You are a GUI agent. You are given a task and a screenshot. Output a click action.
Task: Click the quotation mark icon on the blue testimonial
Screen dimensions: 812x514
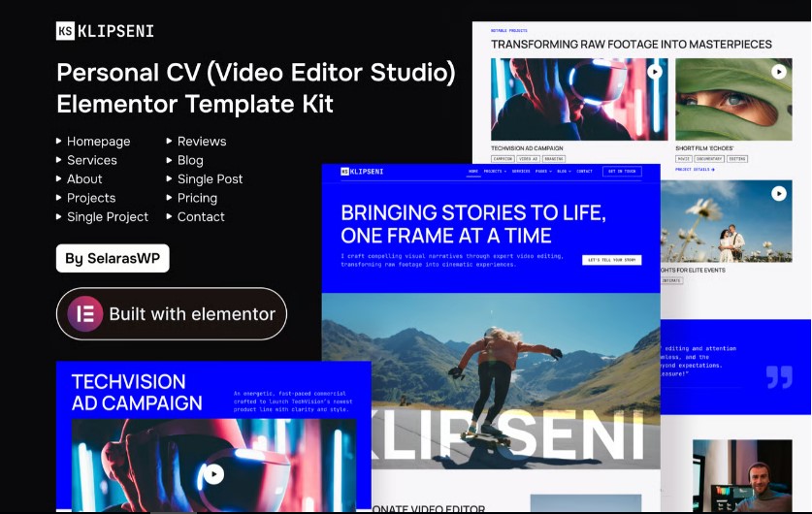(779, 376)
